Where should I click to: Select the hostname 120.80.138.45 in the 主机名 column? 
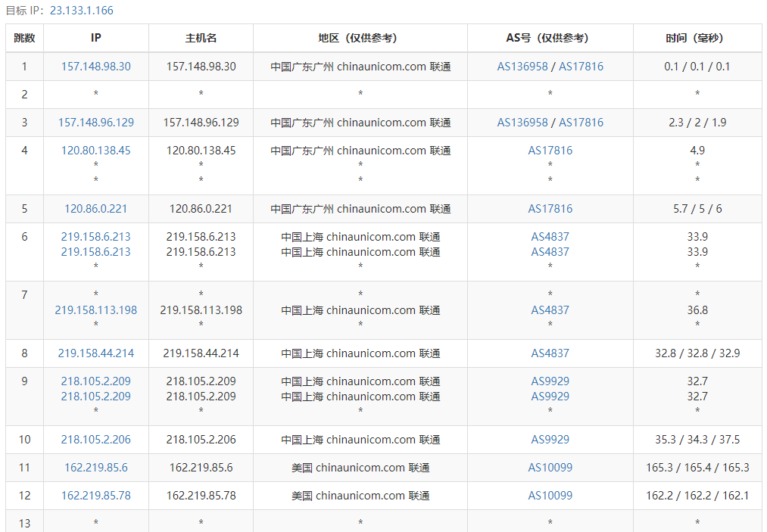201,151
